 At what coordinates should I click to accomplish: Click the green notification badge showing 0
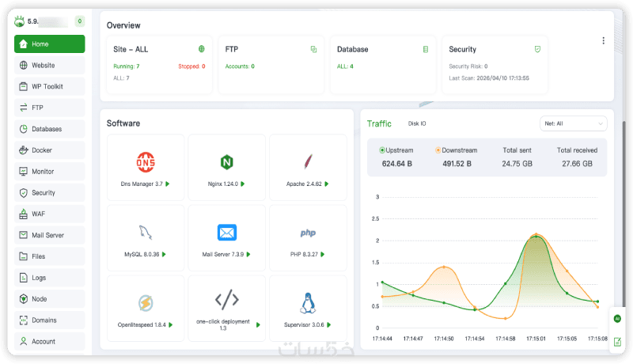coord(80,21)
